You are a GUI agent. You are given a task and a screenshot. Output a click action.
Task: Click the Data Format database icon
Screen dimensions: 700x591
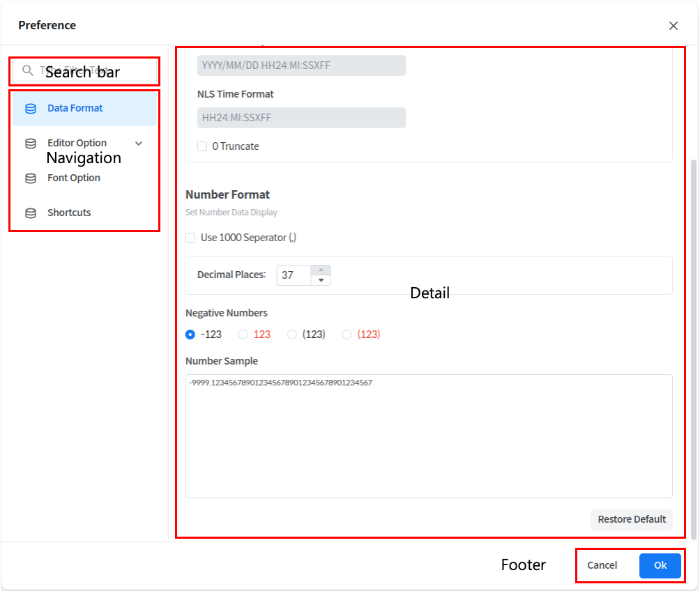(x=31, y=109)
